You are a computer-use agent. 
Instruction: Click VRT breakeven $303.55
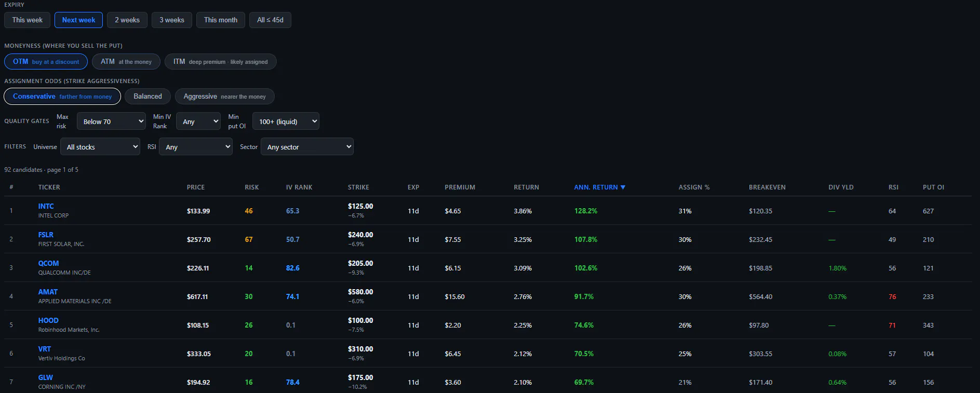tap(760, 354)
